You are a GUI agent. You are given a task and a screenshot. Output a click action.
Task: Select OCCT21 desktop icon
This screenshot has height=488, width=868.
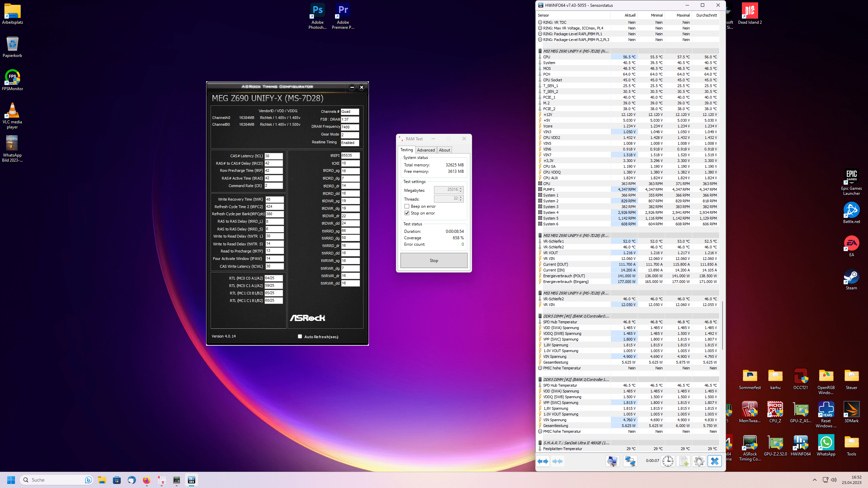click(801, 379)
